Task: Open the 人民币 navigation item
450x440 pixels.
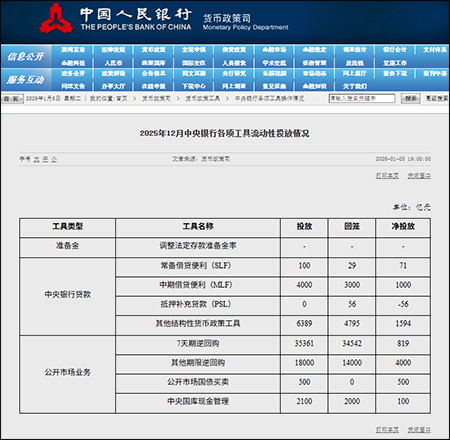Action: coord(113,63)
